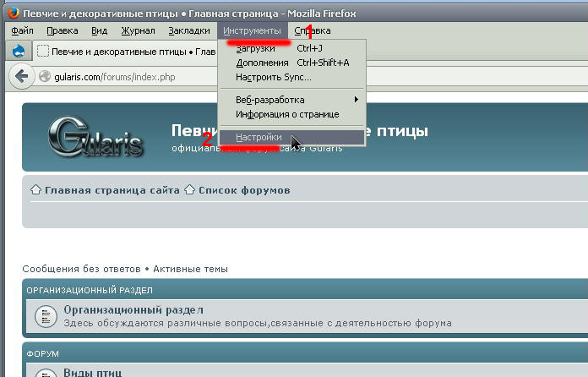Image resolution: width=588 pixels, height=377 pixels.
Task: Open the Инструменты menu
Action: [253, 30]
